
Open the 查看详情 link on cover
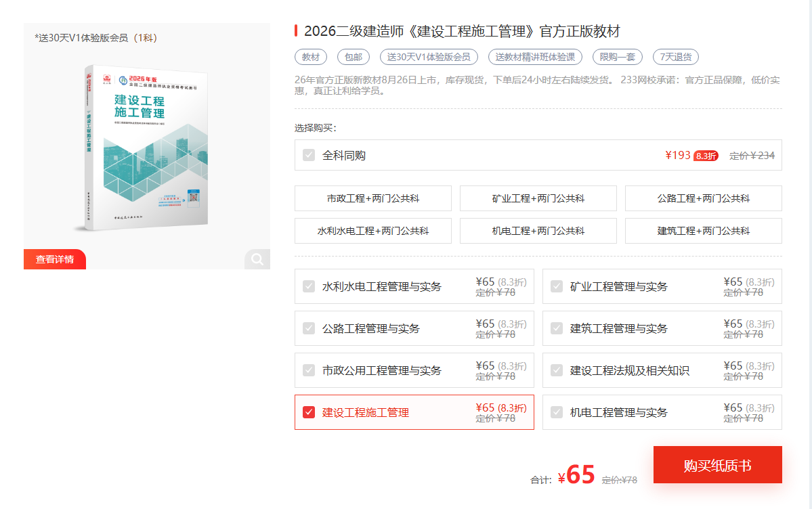tap(55, 259)
